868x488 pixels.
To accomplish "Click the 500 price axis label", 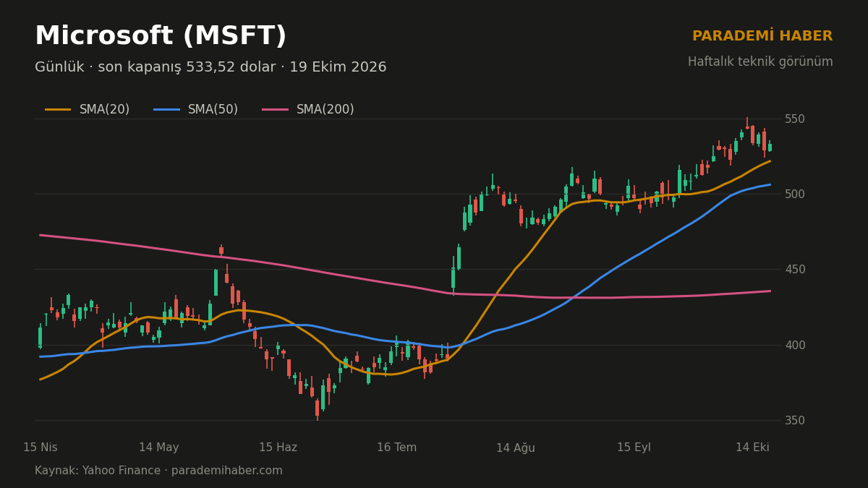I will coord(795,194).
